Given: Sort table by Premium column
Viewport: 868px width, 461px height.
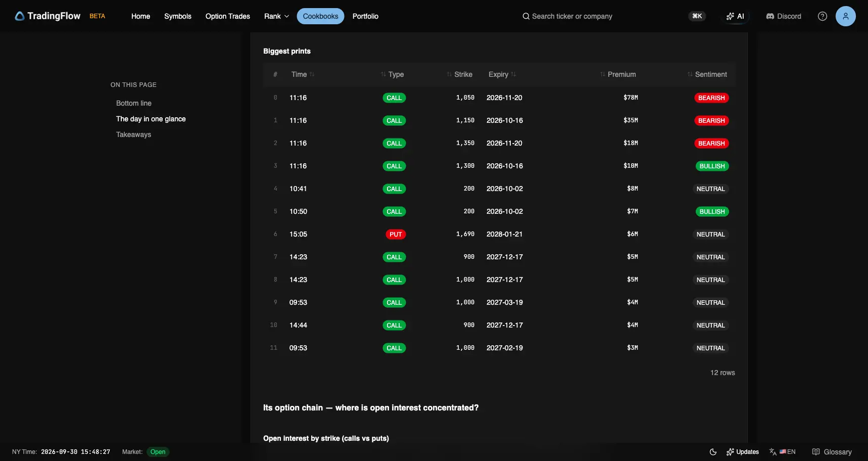Looking at the screenshot, I should click(618, 74).
